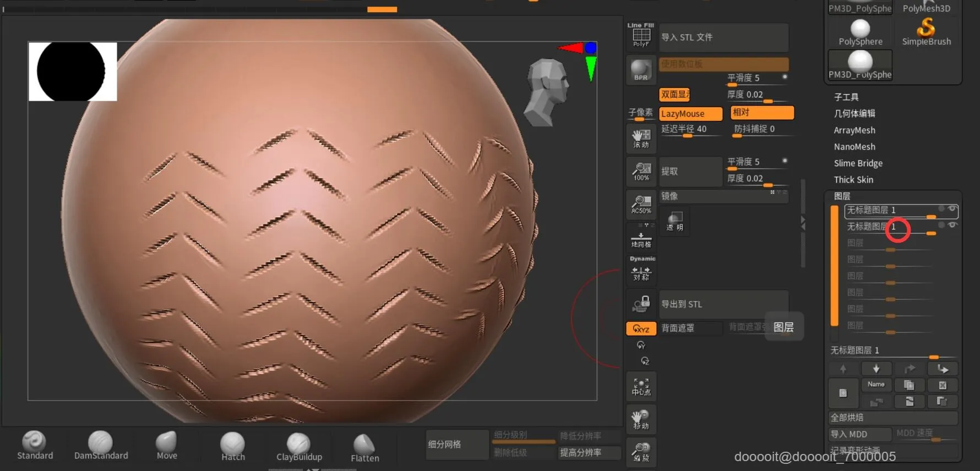
Task: Switch to Z axis rotation mode
Action: 645,361
